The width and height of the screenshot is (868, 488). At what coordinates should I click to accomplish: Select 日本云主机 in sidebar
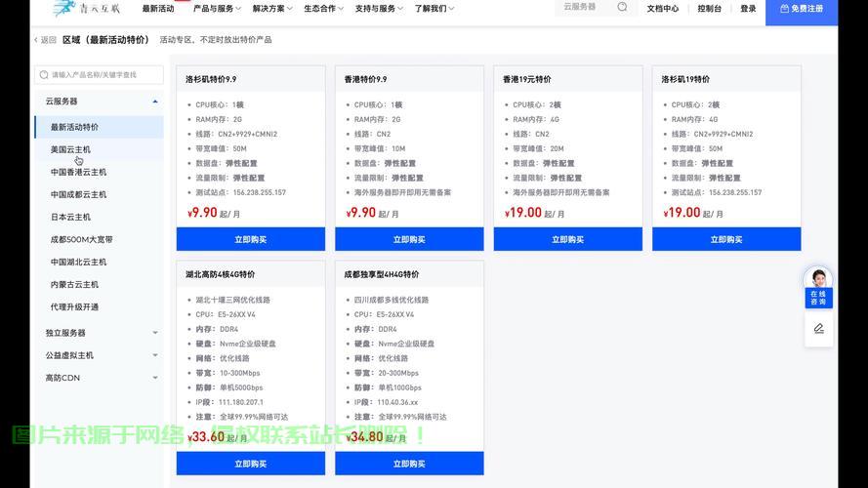pos(99,217)
